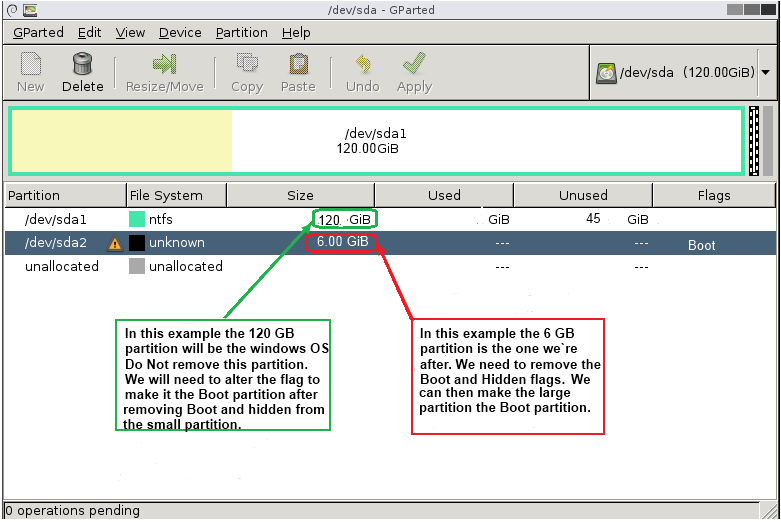The height and width of the screenshot is (522, 781).
Task: Click the 'unknown' file system cell
Action: click(x=177, y=243)
